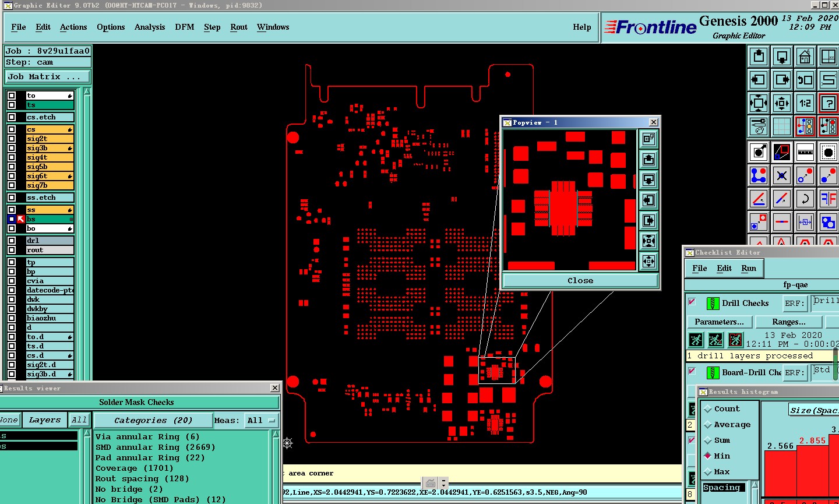839x504 pixels.
Task: Click the 1:2 zoom scale icon
Action: point(805,103)
